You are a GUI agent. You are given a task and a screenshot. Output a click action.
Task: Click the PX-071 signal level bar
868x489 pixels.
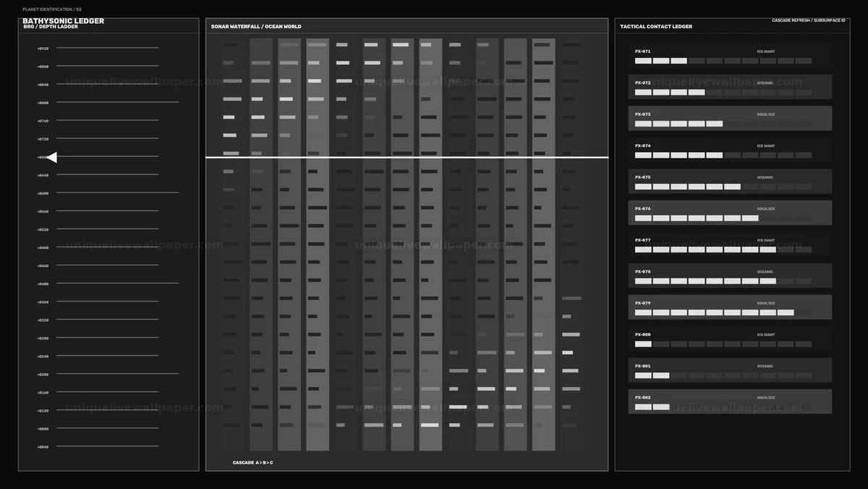[723, 61]
